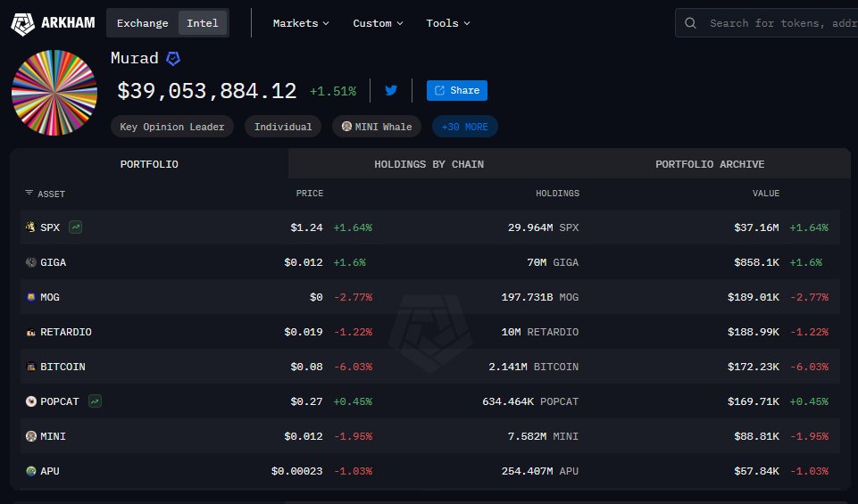Click the $88.81K MINI value
This screenshot has width=858, height=504.
pyautogui.click(x=756, y=436)
